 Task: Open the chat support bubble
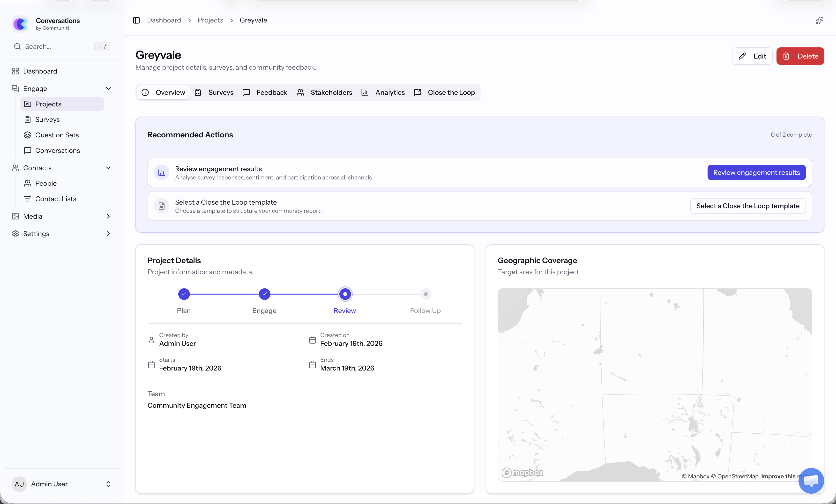(811, 481)
